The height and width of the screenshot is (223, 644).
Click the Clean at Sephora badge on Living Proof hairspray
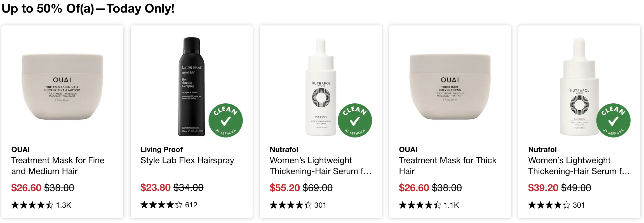pyautogui.click(x=225, y=120)
